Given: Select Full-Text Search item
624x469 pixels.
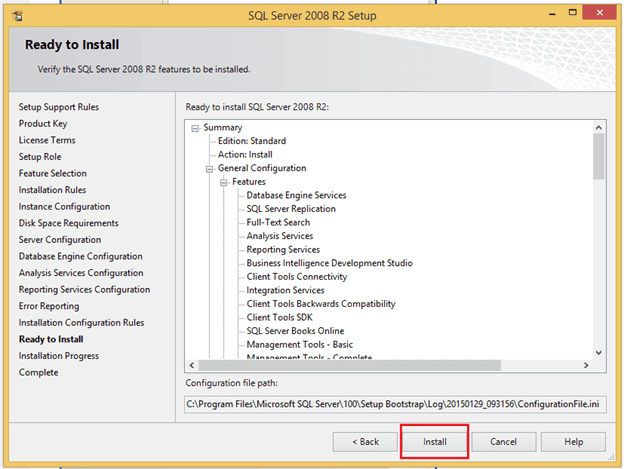Looking at the screenshot, I should [278, 222].
